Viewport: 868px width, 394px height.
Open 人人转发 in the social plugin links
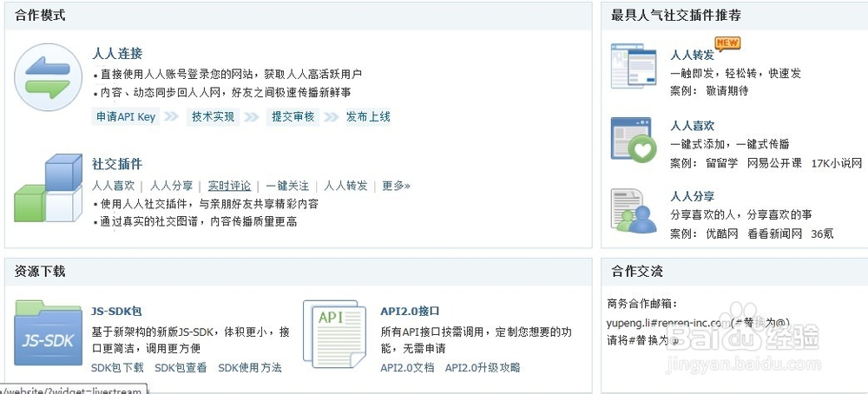tap(345, 186)
